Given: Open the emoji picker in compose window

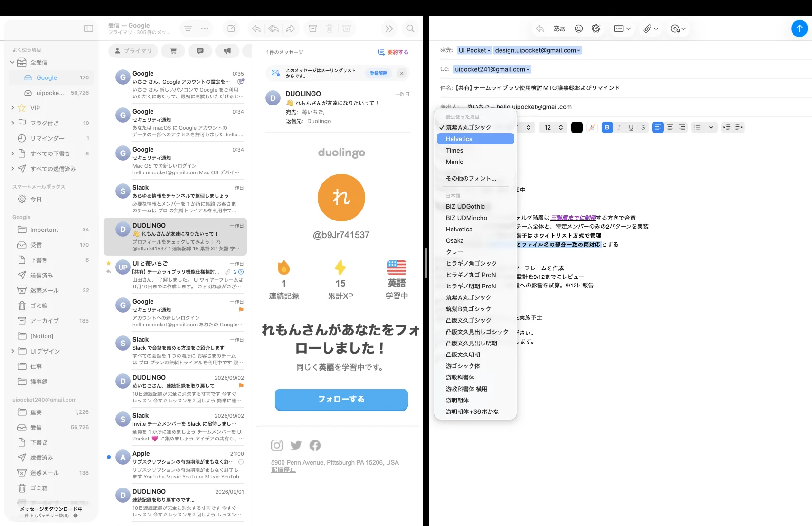Looking at the screenshot, I should (578, 29).
